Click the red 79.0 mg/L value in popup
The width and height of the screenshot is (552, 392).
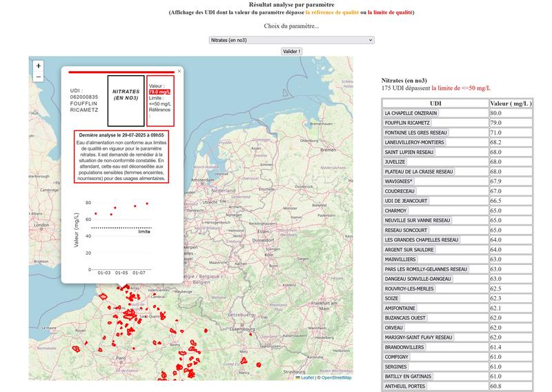(x=160, y=91)
